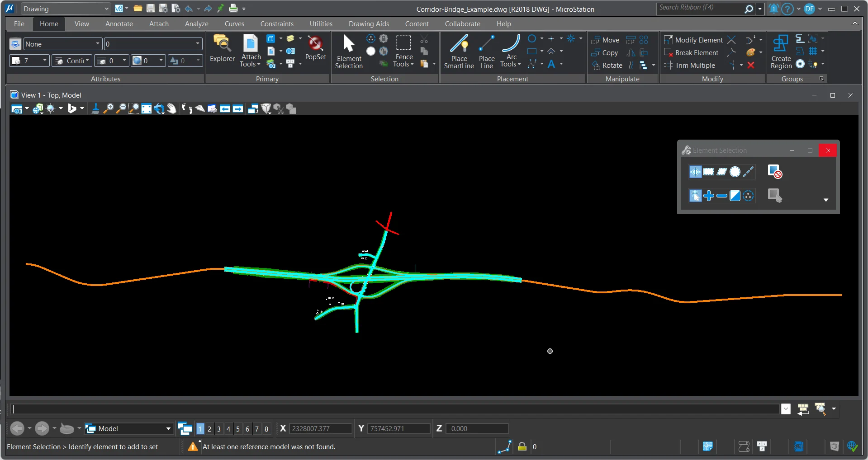This screenshot has width=868, height=460.
Task: Click the Modify Element button
Action: (693, 40)
